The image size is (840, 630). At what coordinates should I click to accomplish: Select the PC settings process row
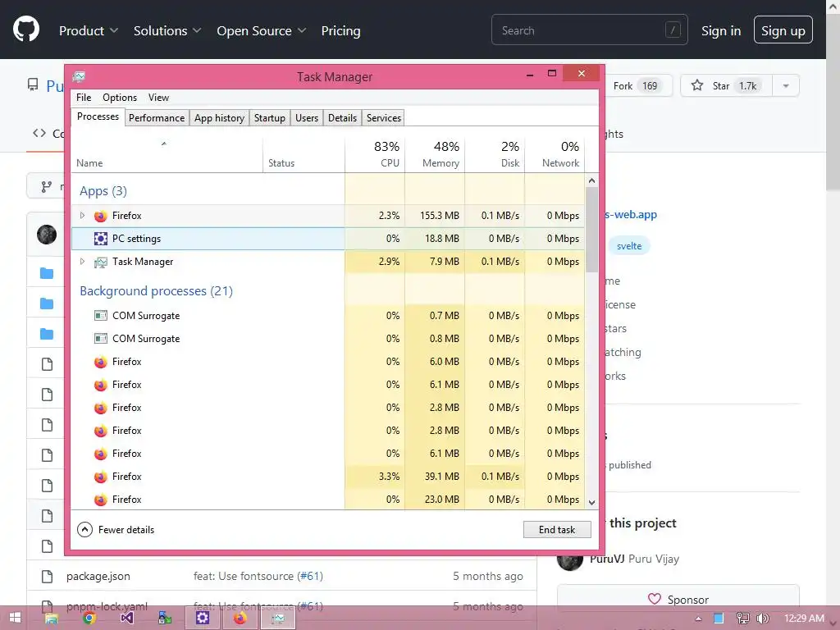[x=328, y=239]
